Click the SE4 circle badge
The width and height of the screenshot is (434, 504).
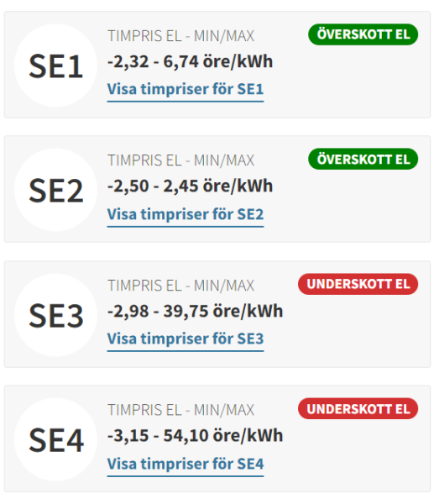pos(56,439)
